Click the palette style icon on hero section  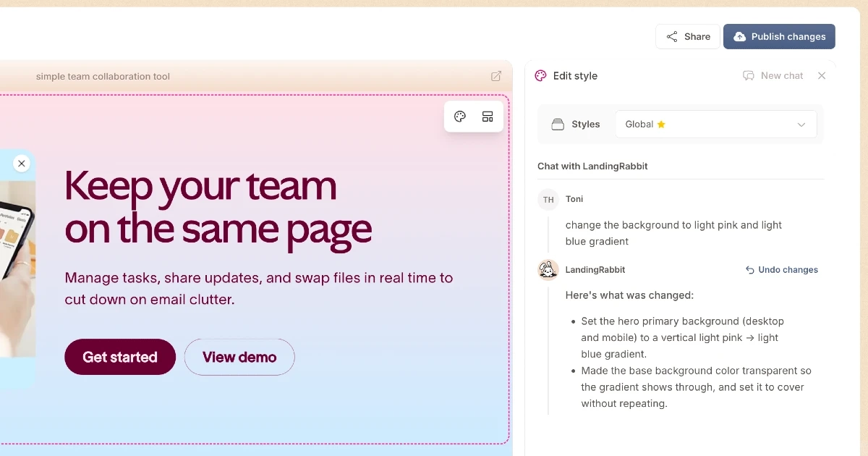[x=460, y=117]
